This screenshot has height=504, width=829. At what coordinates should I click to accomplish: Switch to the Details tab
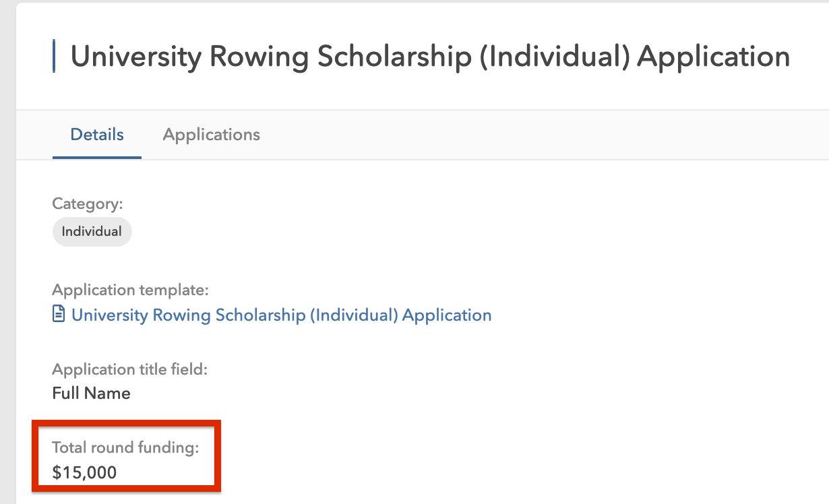[x=97, y=135]
